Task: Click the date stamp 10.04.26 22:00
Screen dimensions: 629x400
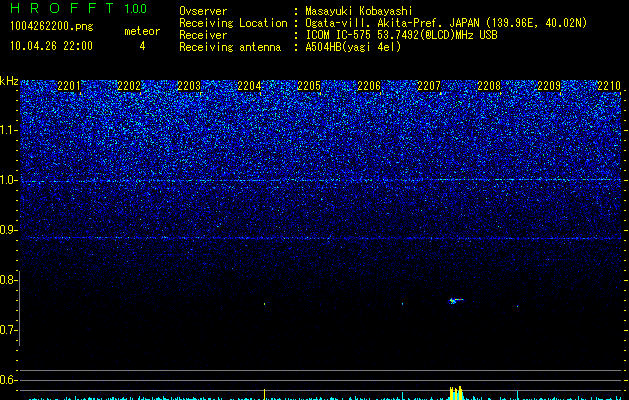Action: (x=51, y=46)
